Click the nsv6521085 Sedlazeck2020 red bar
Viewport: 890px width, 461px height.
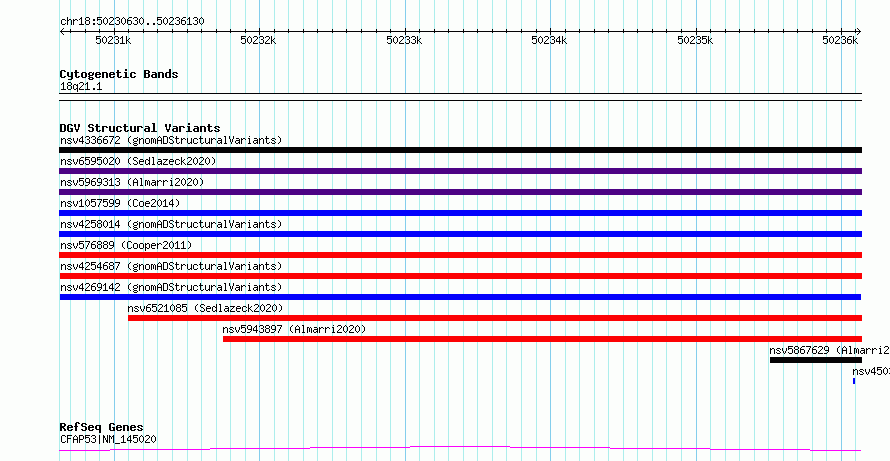pos(495,318)
